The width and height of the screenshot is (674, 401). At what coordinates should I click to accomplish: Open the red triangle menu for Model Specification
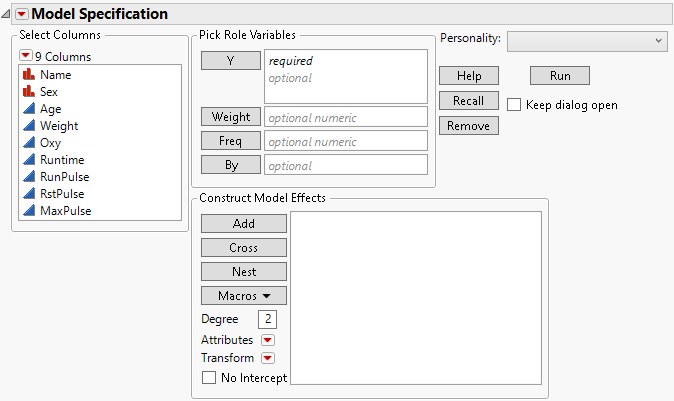coord(21,14)
